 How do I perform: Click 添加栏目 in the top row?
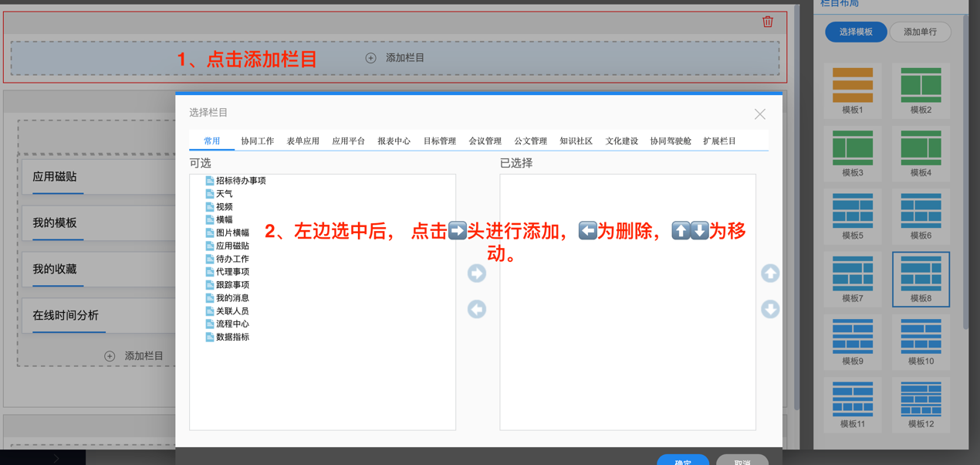395,58
